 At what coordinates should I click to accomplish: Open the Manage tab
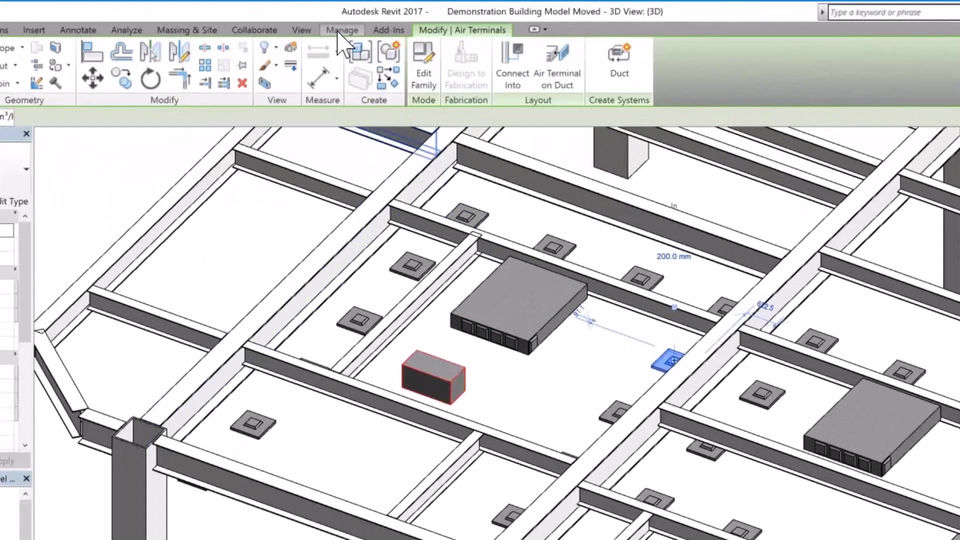pos(342,30)
